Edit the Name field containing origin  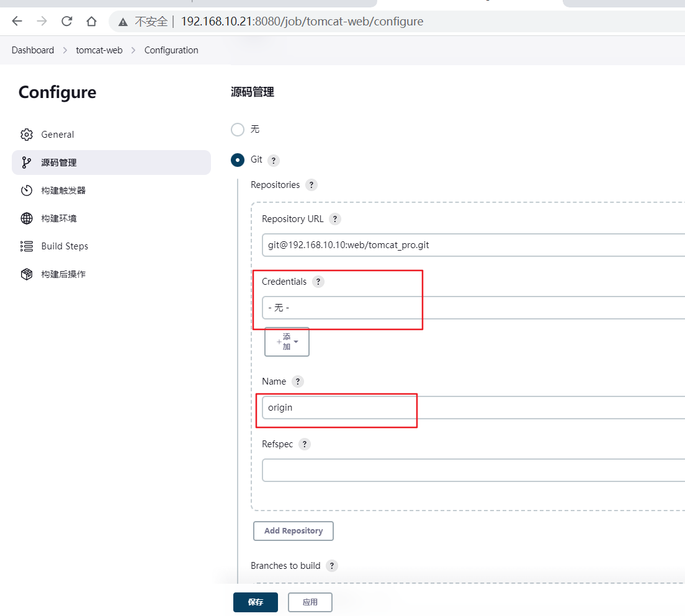point(473,408)
